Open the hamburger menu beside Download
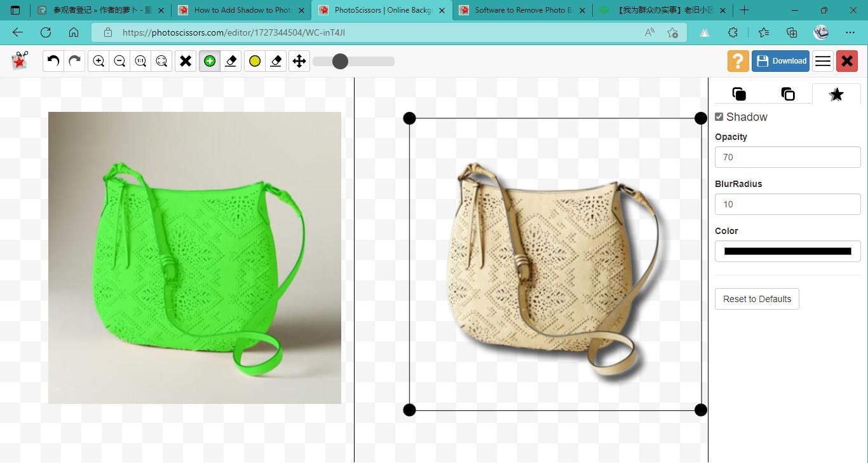The image size is (868, 463). pyautogui.click(x=823, y=61)
